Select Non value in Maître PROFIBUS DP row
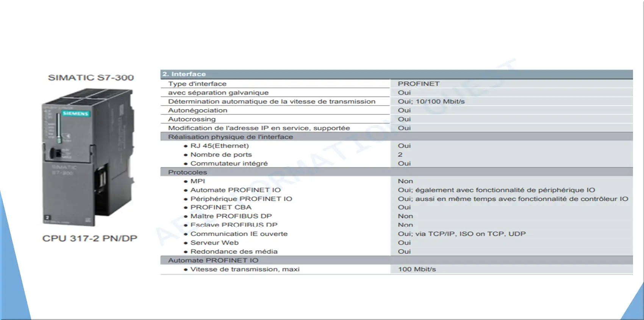Viewport: 644px width, 320px height. tap(405, 216)
